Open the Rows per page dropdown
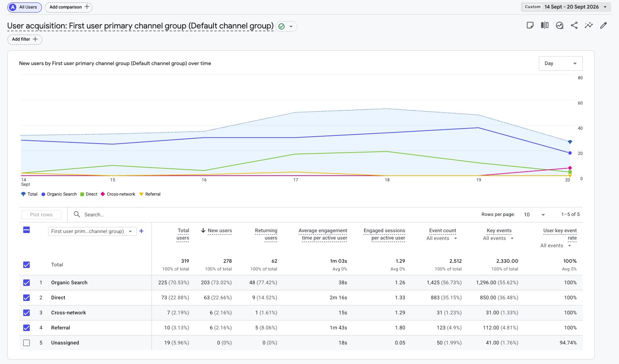Viewport: 619px width, 364px height. [534, 215]
